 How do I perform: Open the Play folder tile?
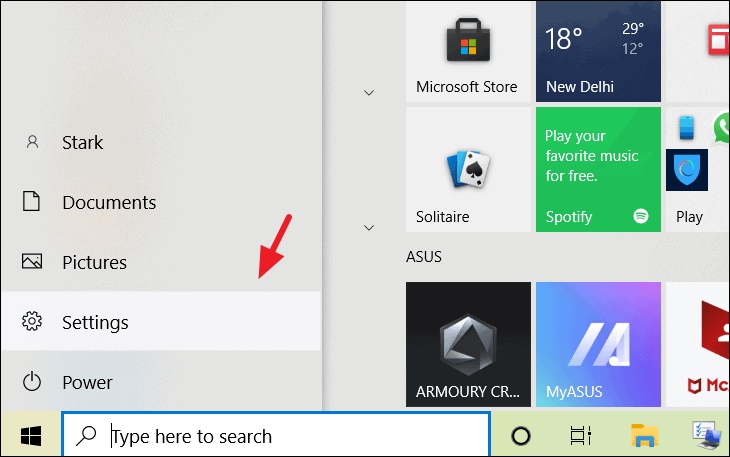[697, 169]
